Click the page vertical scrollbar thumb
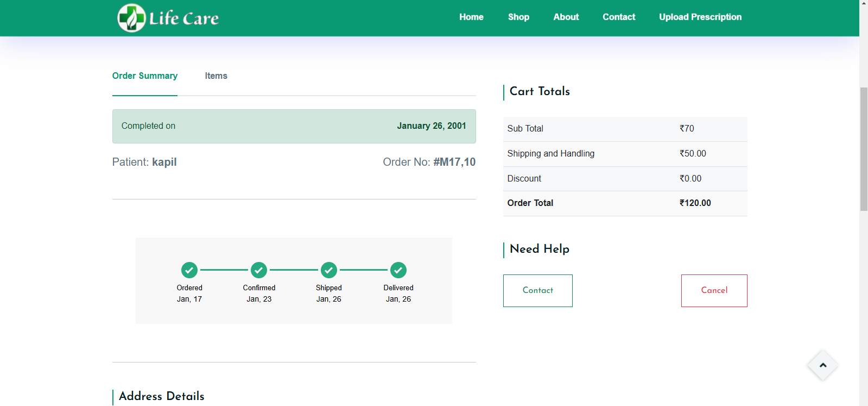The width and height of the screenshot is (868, 406). 863,148
